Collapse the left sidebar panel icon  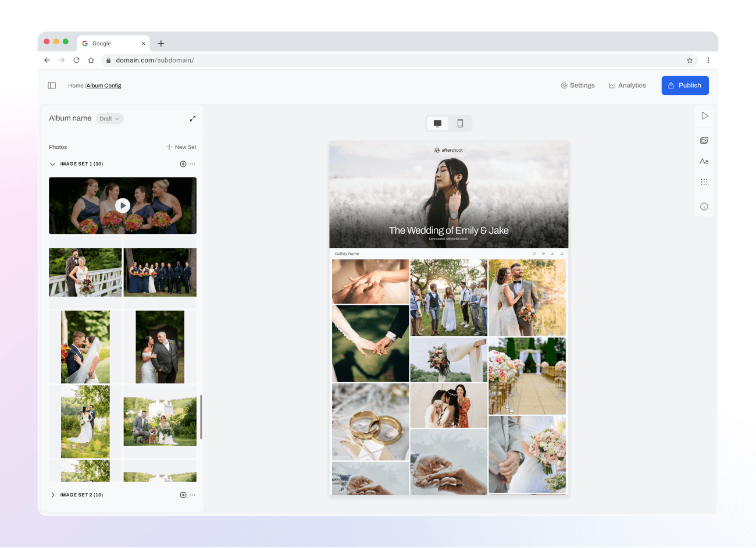(52, 85)
